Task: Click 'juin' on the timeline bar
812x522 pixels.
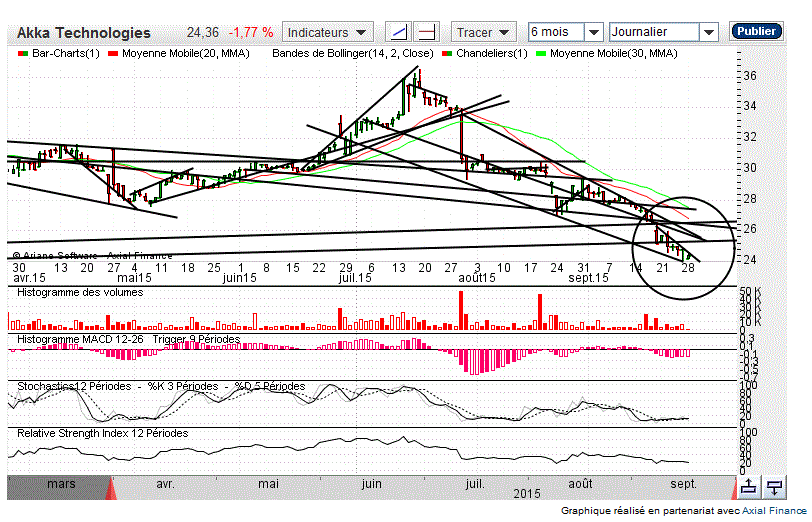Action: [371, 484]
